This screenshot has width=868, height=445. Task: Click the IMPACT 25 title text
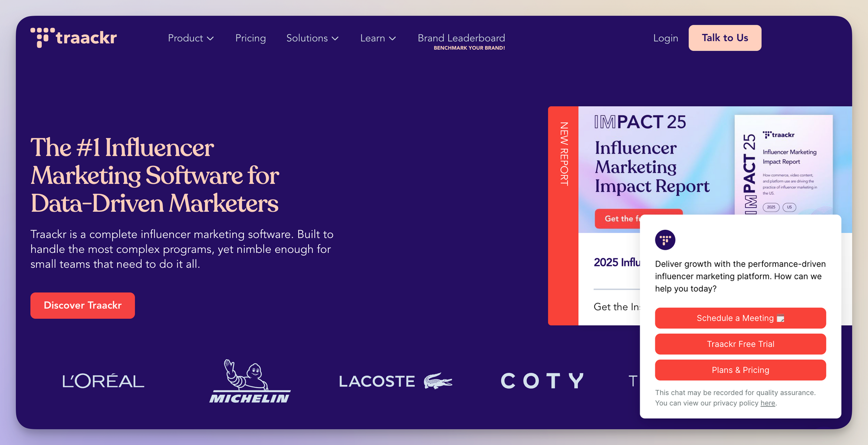pyautogui.click(x=640, y=122)
